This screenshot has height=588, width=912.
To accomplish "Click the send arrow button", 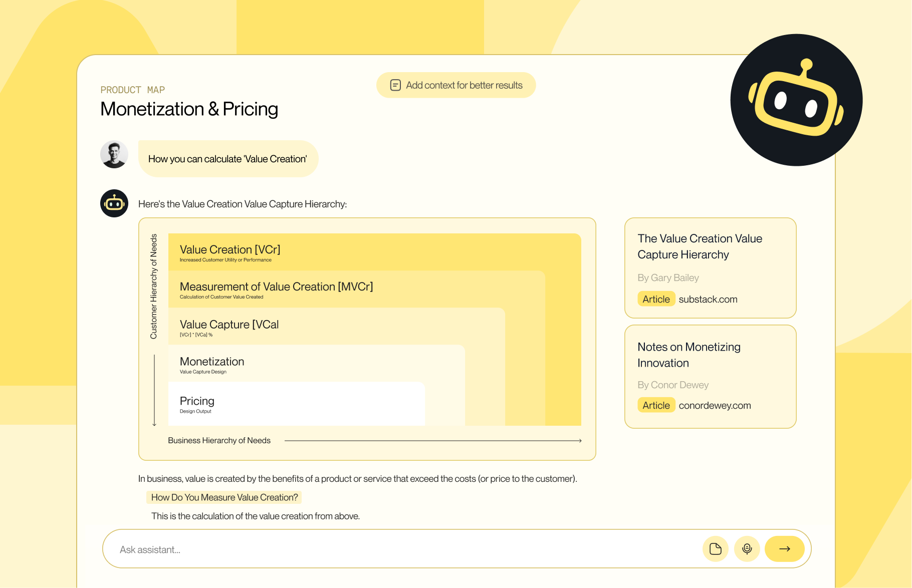I will 785,549.
